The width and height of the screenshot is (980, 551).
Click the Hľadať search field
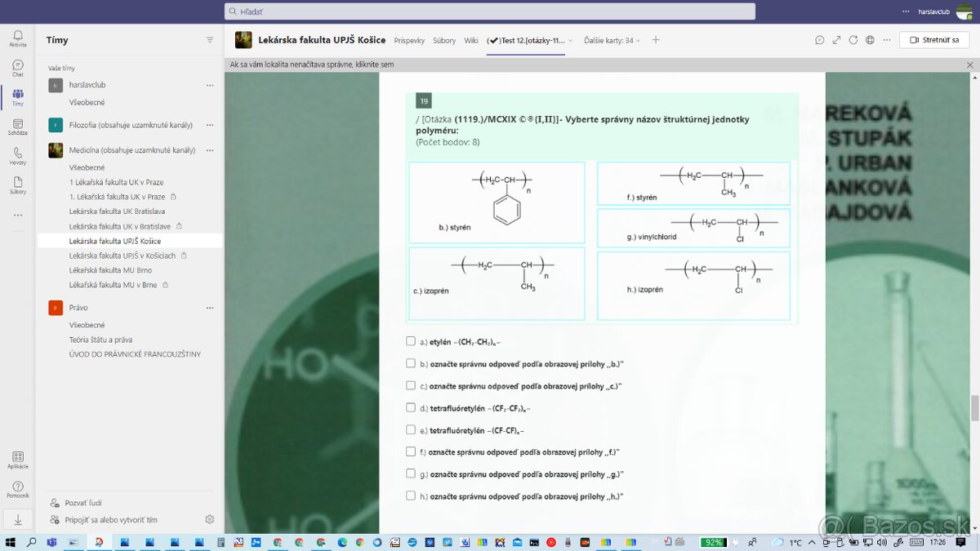[490, 11]
